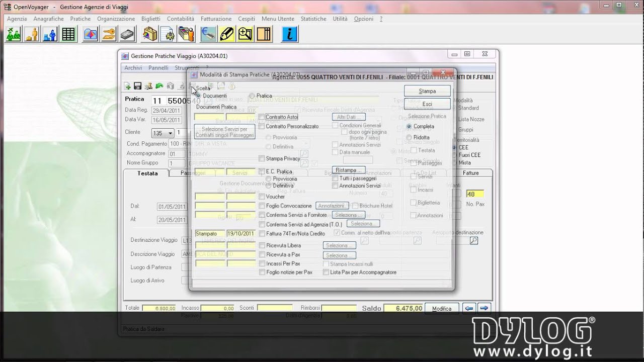Check Lista Pax per Accompagnatore
The width and height of the screenshot is (644, 362).
point(326,272)
